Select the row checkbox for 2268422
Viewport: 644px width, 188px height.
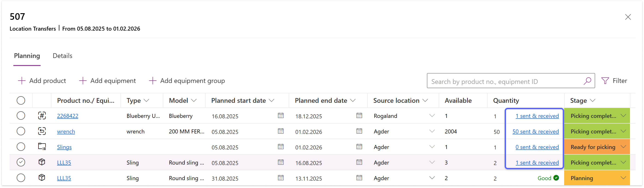point(21,115)
